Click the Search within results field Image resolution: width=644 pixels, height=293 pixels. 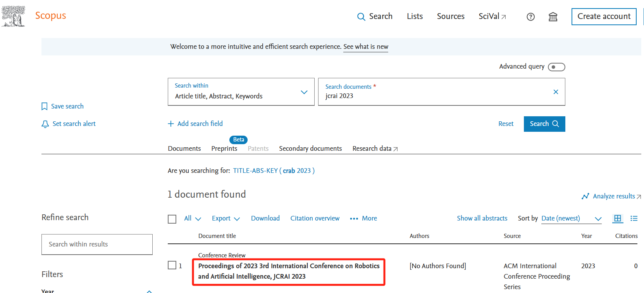point(97,245)
